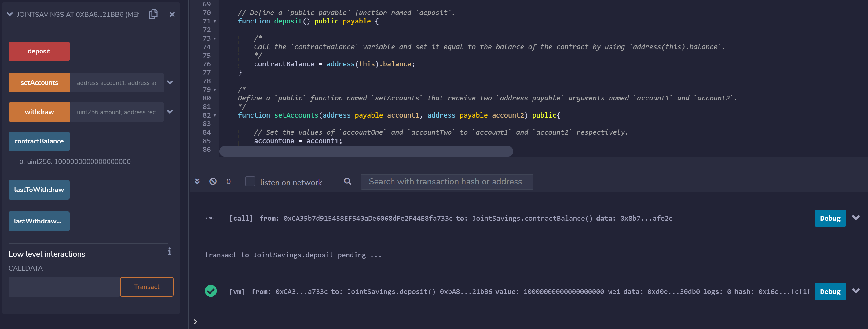Debug the contractBalance call entry

[x=830, y=218]
